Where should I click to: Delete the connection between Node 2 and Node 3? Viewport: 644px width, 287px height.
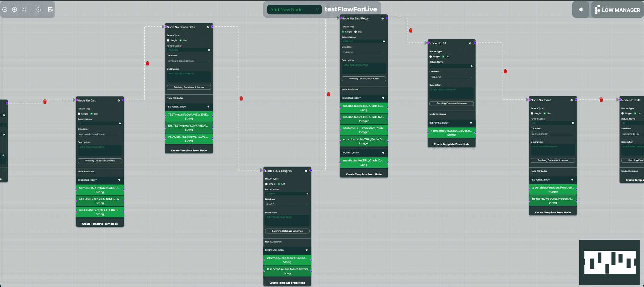148,63
